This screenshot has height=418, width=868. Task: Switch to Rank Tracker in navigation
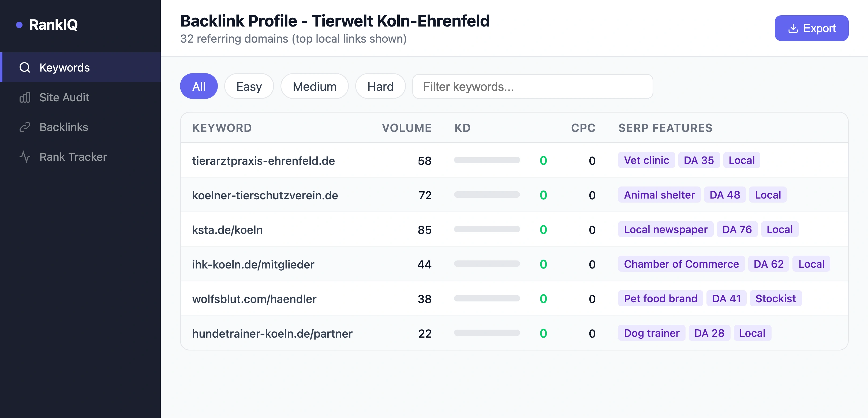click(73, 156)
